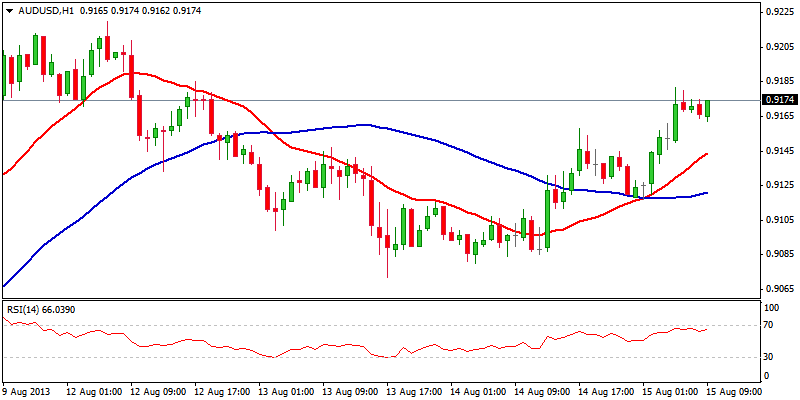
Task: Click the 14 Aug 17:00 time label
Action: point(604,392)
